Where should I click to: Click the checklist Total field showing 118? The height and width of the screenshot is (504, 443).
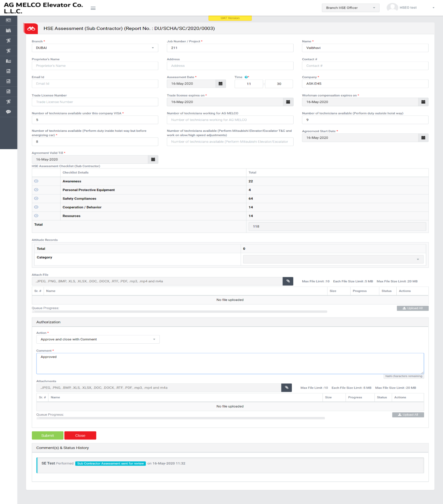click(x=337, y=227)
